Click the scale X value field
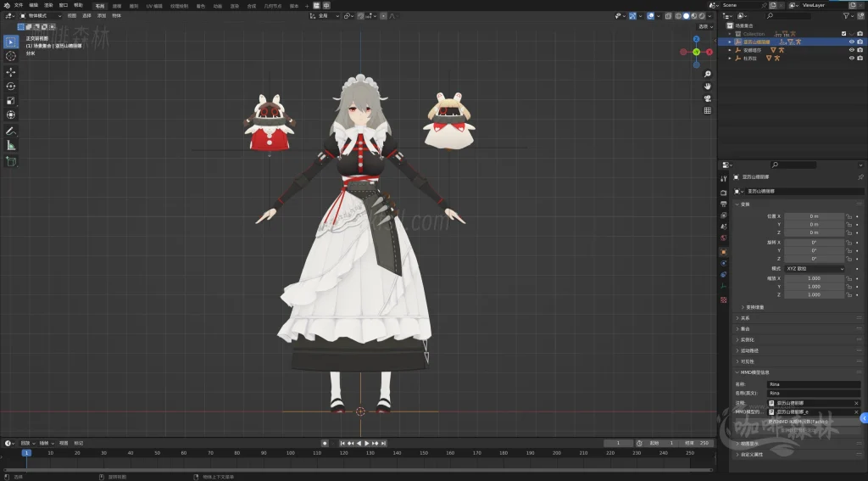Viewport: 868px width, 481px height. [x=815, y=279]
